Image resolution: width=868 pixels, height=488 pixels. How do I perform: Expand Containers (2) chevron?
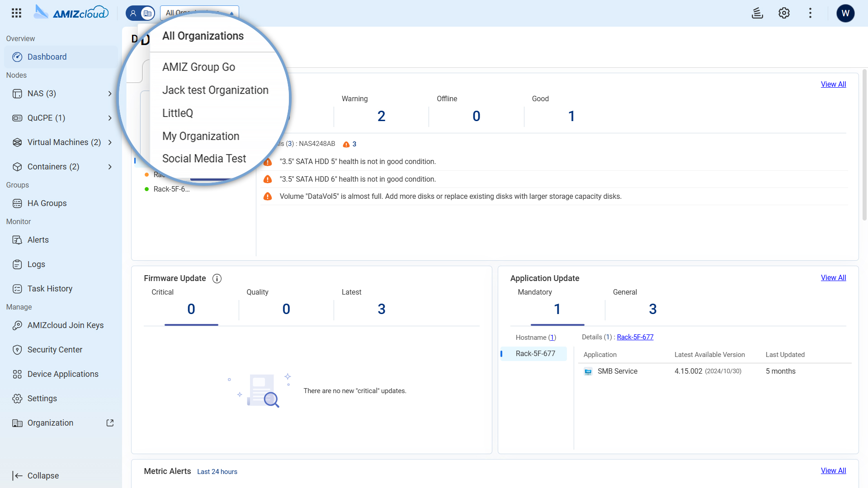point(110,167)
